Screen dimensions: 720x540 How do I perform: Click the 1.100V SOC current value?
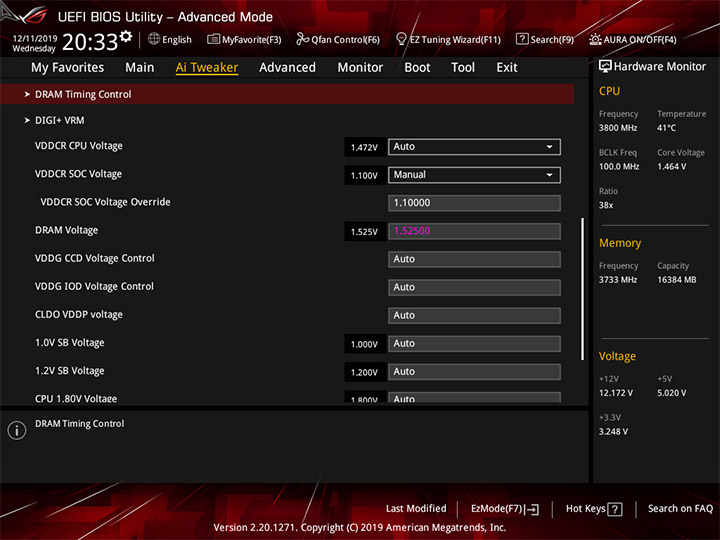pyautogui.click(x=365, y=175)
